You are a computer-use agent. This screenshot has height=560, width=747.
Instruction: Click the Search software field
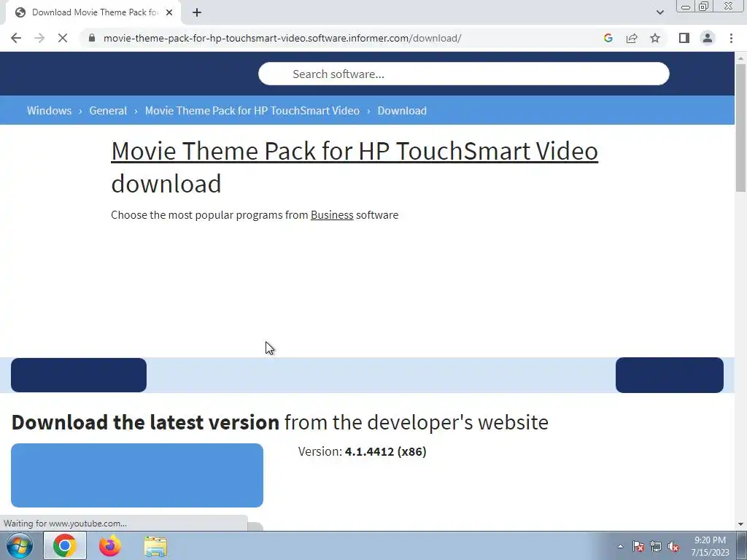[463, 74]
